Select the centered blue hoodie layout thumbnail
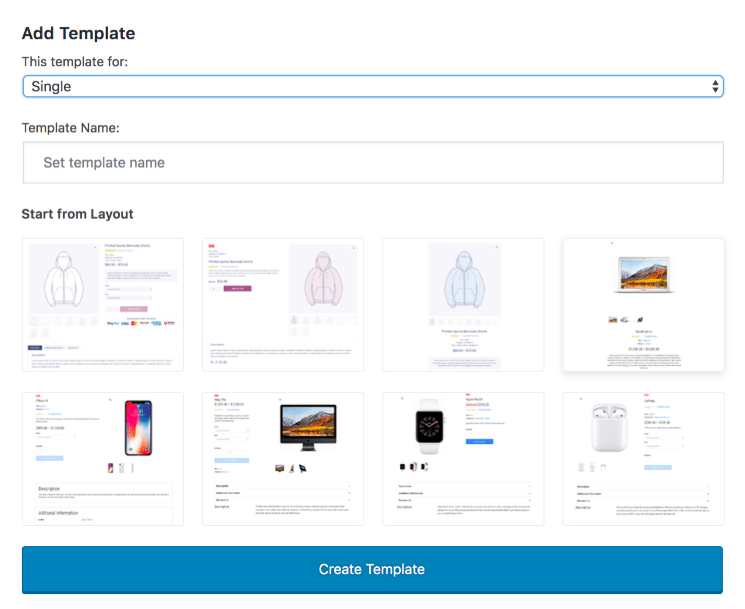The height and width of the screenshot is (609, 745). click(463, 305)
